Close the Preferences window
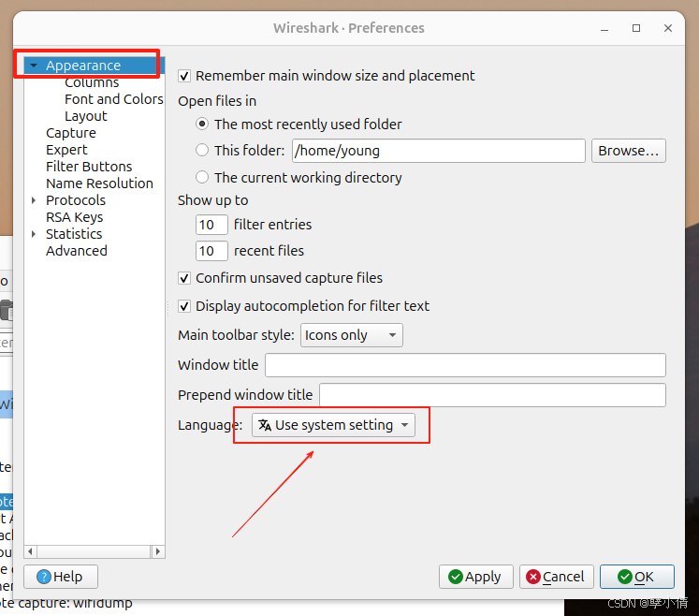 point(668,28)
